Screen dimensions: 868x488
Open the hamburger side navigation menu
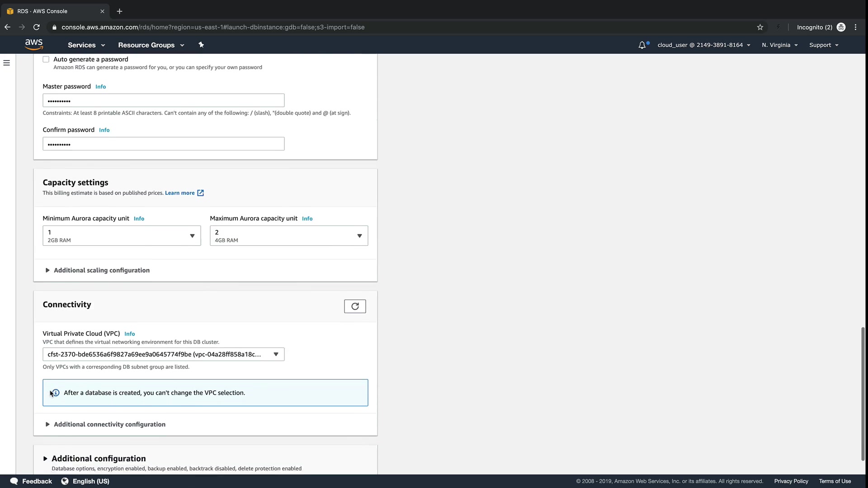click(6, 63)
